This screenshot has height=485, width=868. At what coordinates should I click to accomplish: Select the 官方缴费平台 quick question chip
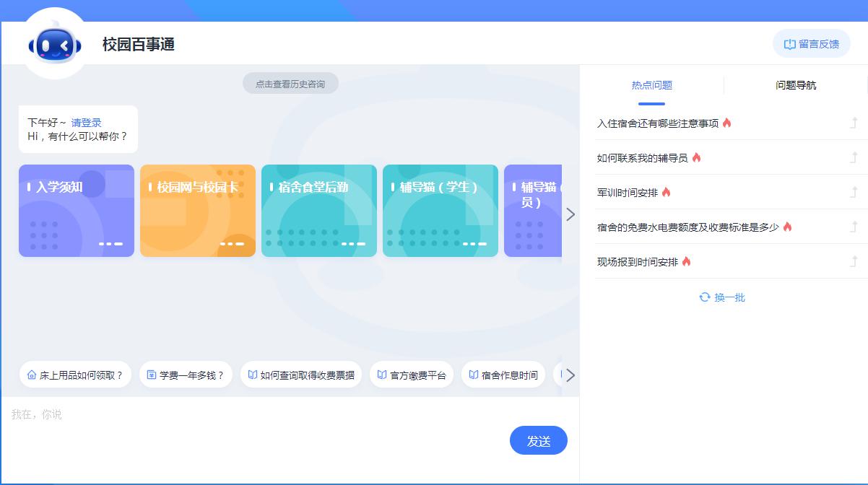point(411,375)
